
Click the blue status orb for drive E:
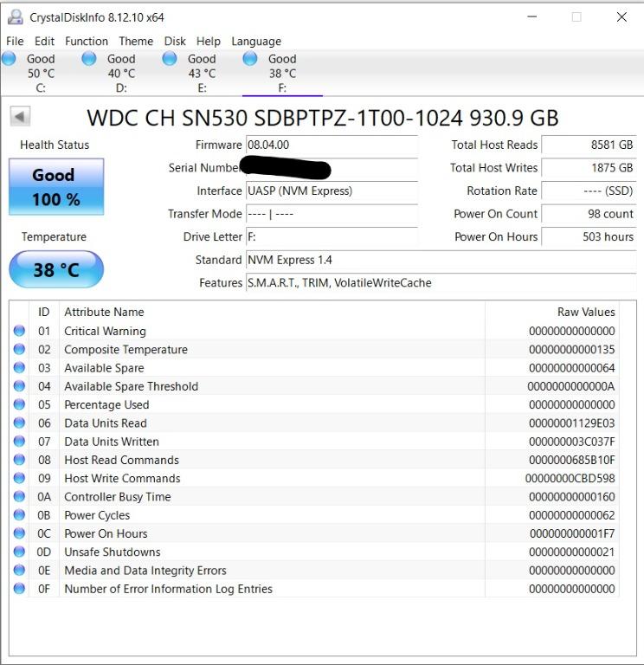[x=170, y=59]
